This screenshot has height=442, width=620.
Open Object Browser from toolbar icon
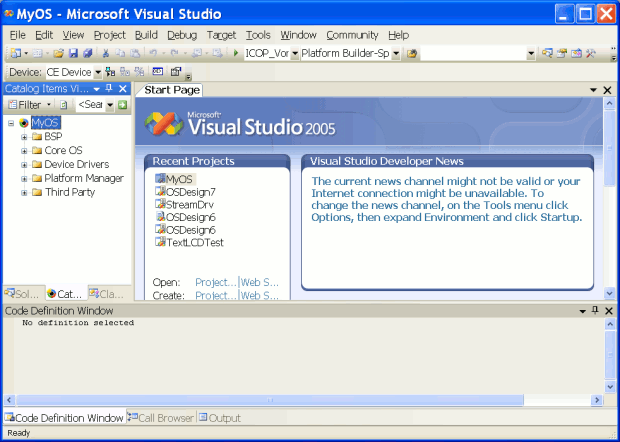(x=576, y=53)
